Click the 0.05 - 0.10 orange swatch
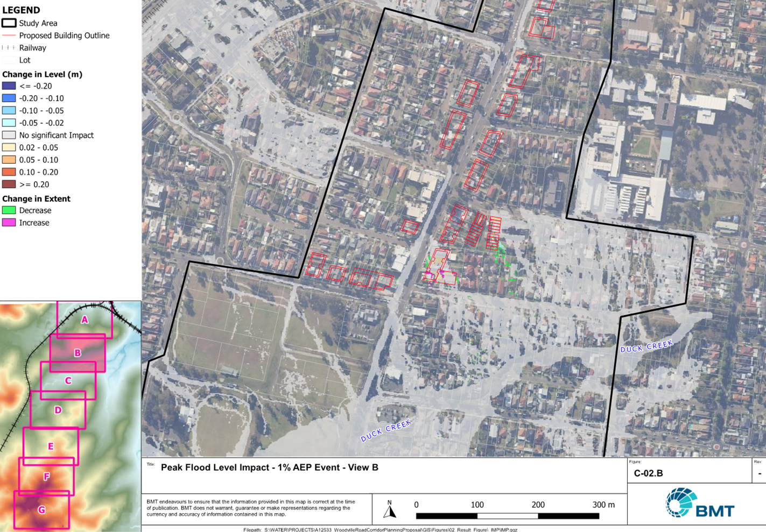The height and width of the screenshot is (532, 766). [x=9, y=160]
